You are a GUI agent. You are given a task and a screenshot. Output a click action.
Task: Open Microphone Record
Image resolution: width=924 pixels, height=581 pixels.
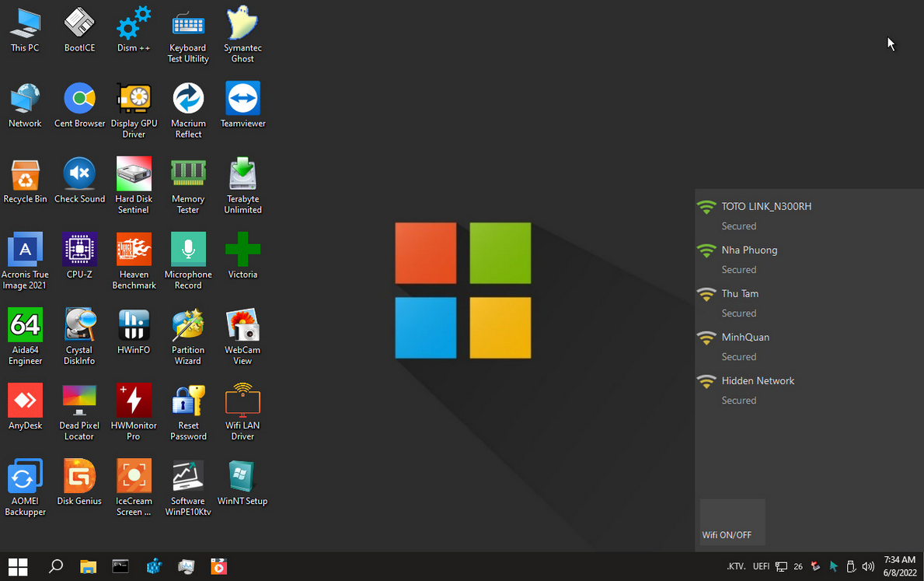click(188, 261)
